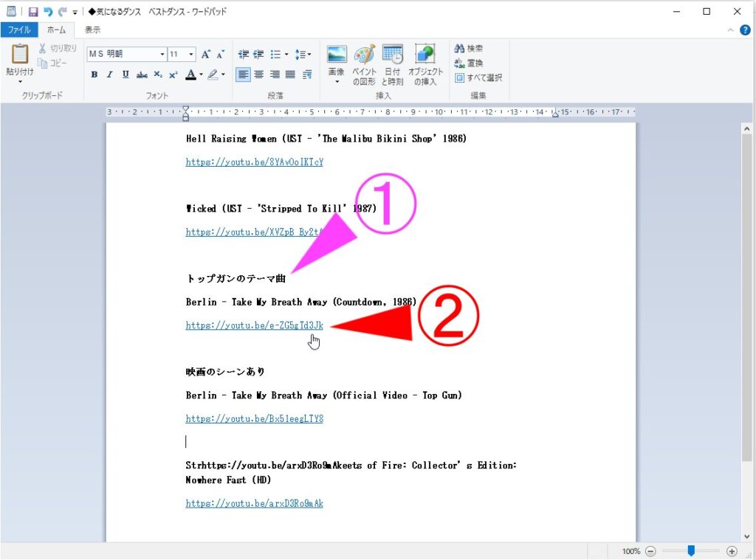Click the line 'トップガンのテーマ曲'
Viewport: 756px width, 560px height.
click(236, 279)
